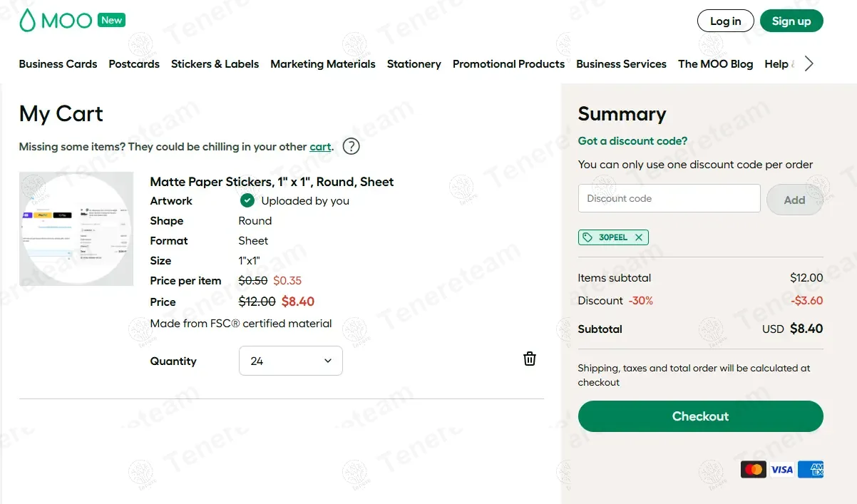Follow the other cart link
The width and height of the screenshot is (857, 504).
point(320,147)
